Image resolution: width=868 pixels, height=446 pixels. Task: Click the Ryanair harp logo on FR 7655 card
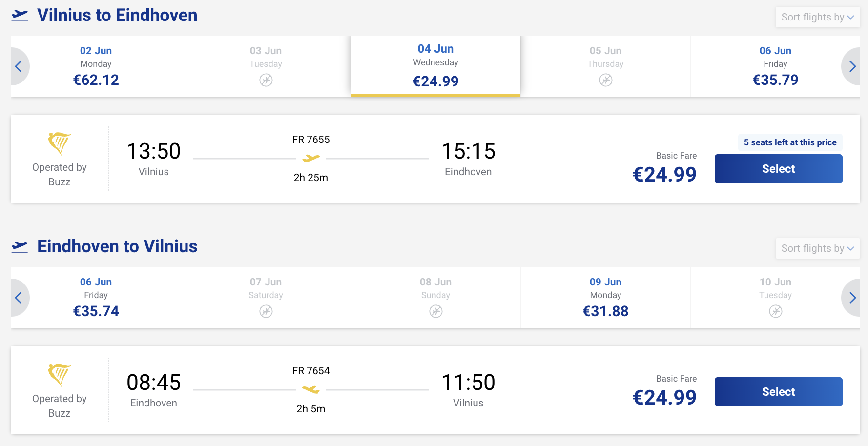click(x=60, y=143)
